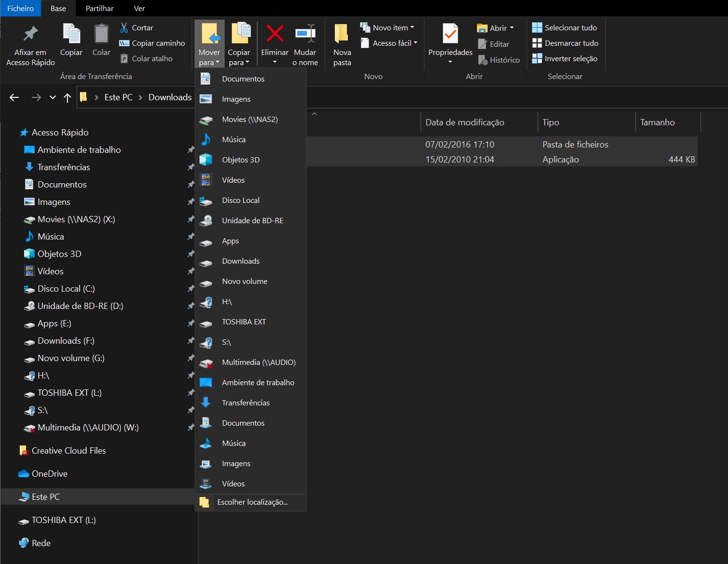Choose Disco Local in Mover para menu

251,200
